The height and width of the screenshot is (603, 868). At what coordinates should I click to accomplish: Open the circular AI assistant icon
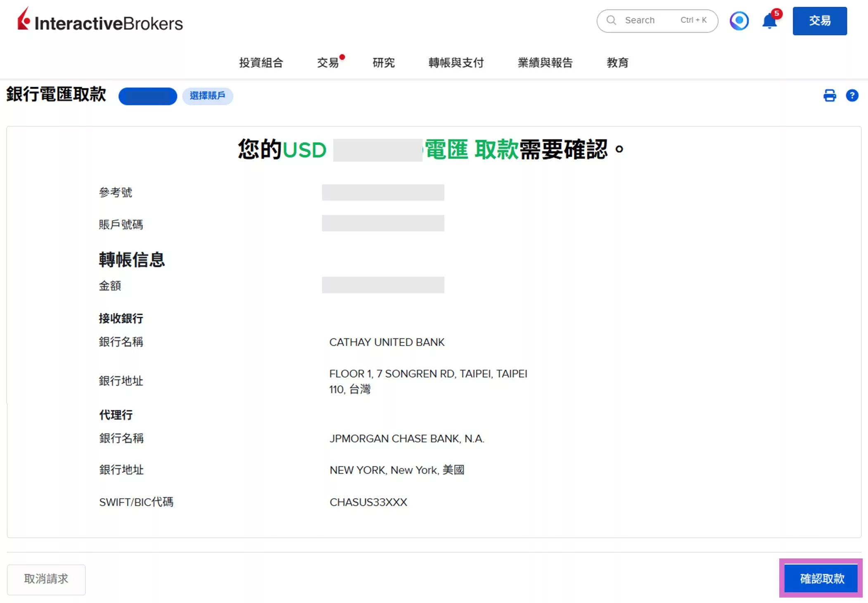(739, 21)
